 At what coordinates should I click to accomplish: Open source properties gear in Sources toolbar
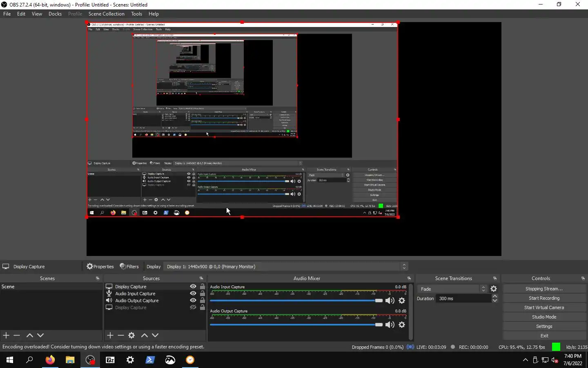click(131, 335)
